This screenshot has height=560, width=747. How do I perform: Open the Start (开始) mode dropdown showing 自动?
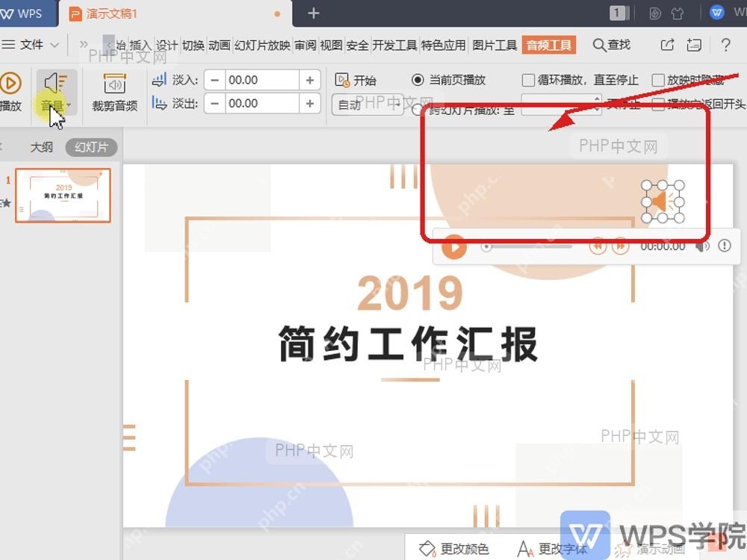pyautogui.click(x=368, y=105)
